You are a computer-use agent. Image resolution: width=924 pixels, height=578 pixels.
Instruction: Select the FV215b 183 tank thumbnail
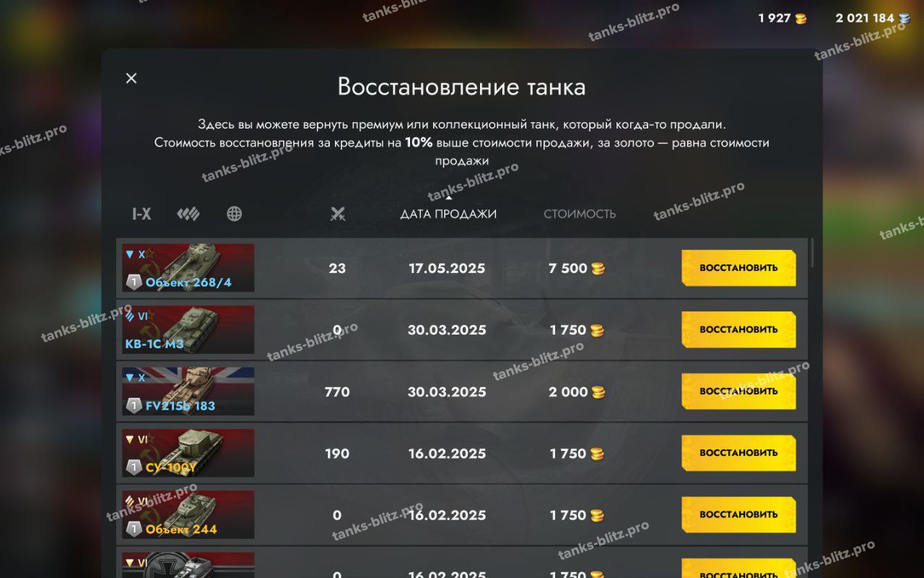click(x=188, y=392)
